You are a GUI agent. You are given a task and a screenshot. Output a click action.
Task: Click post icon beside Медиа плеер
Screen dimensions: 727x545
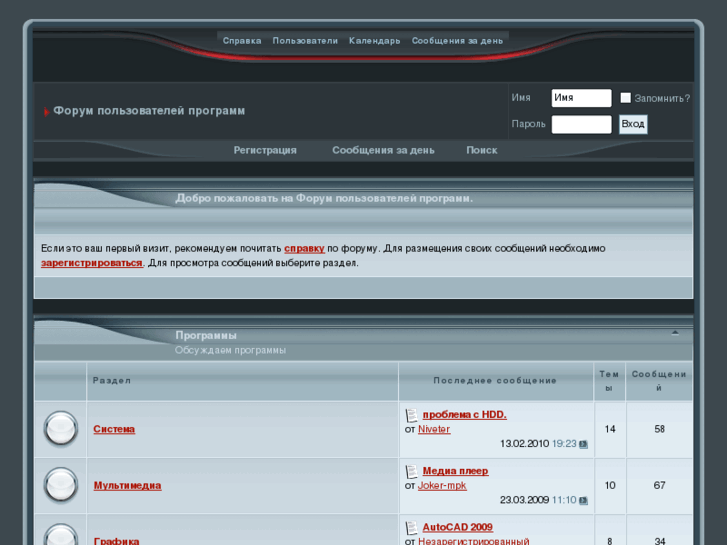pos(411,471)
